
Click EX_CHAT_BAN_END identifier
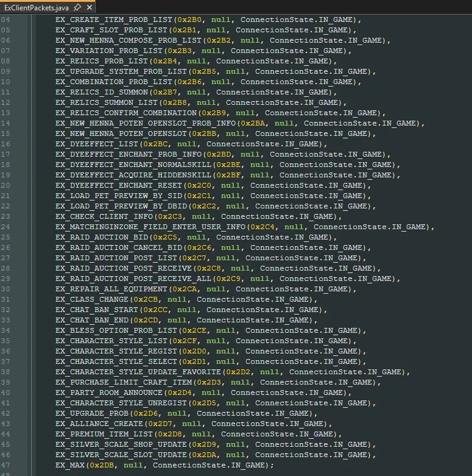92,320
